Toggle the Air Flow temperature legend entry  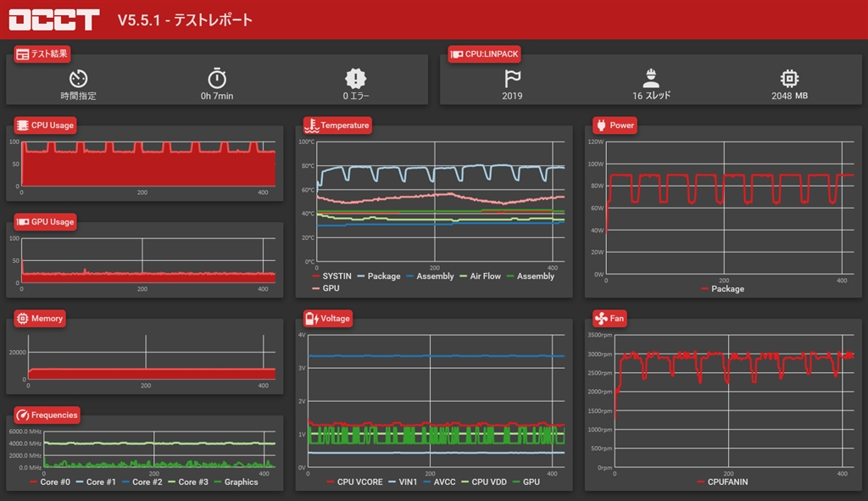pos(480,276)
